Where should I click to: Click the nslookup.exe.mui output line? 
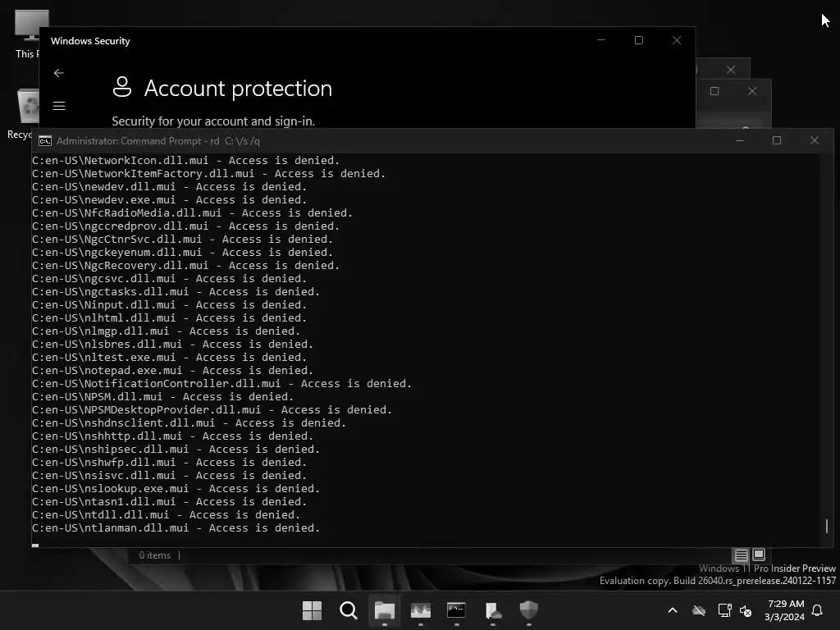pos(176,489)
